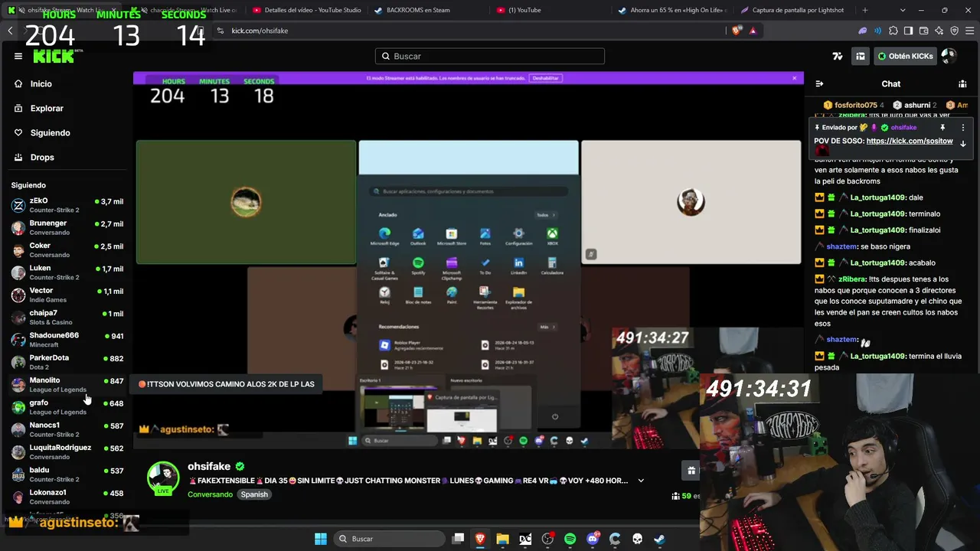Open Discord from the taskbar
The image size is (980, 551).
point(593,539)
